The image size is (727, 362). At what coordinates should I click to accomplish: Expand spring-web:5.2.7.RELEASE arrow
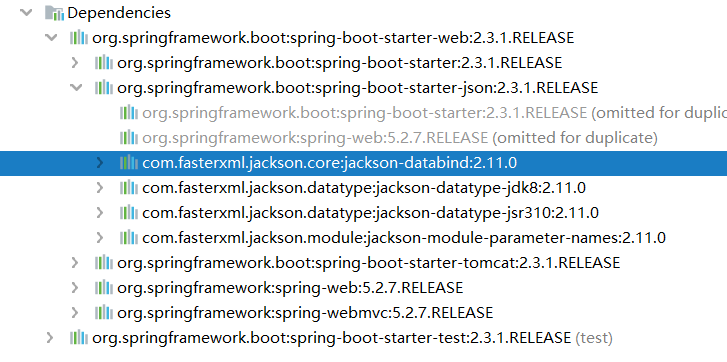click(75, 288)
